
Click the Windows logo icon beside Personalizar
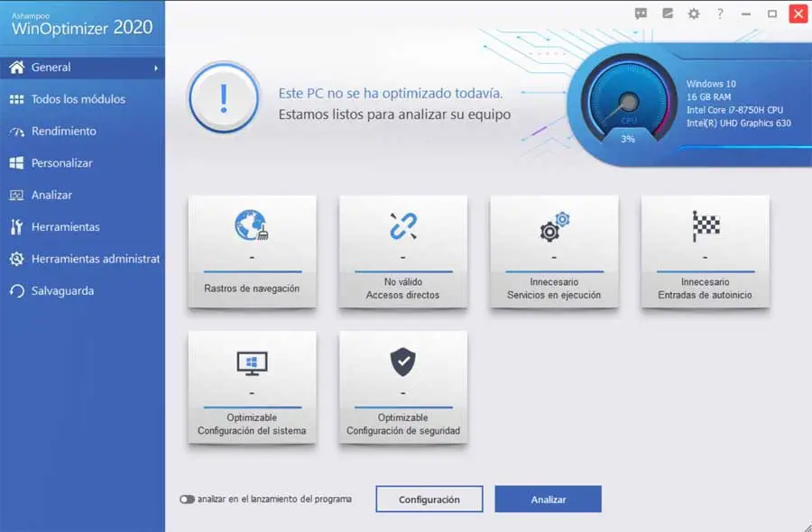click(16, 163)
